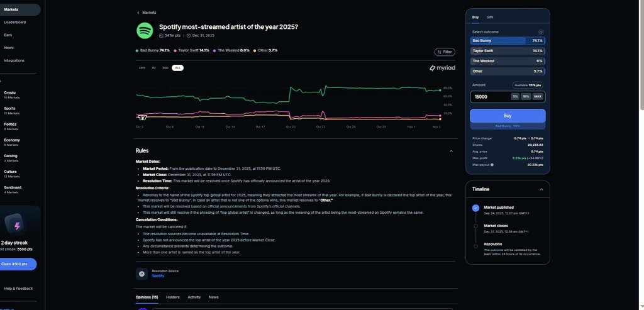Switch to the Sell tab

(x=490, y=17)
